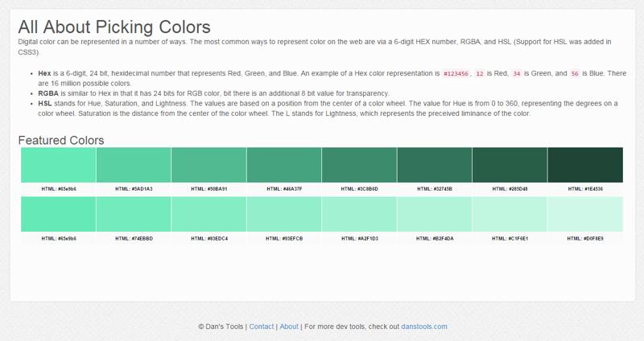The image size is (644, 341).
Task: Choose the #50BA91 color swatch
Action: point(208,165)
